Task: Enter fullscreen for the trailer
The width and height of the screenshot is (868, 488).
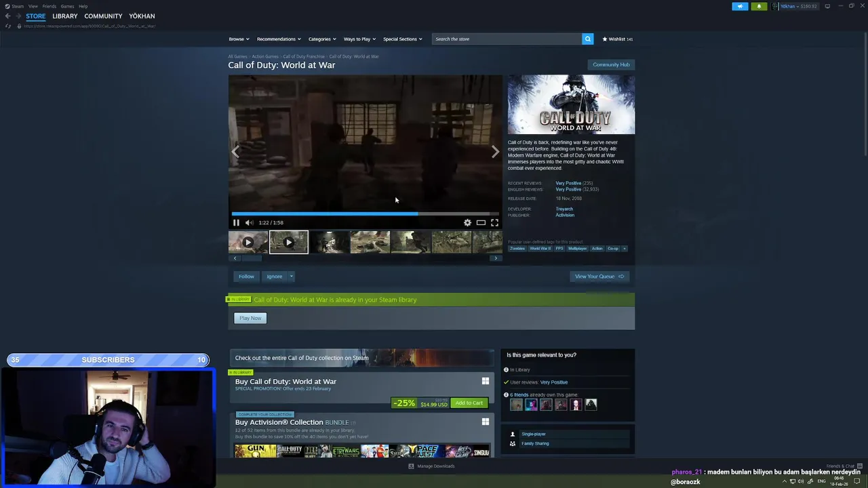Action: pyautogui.click(x=494, y=222)
